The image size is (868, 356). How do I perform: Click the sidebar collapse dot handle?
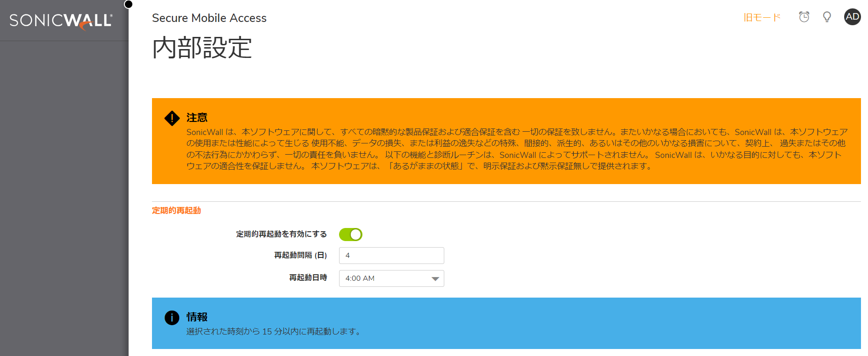click(128, 4)
